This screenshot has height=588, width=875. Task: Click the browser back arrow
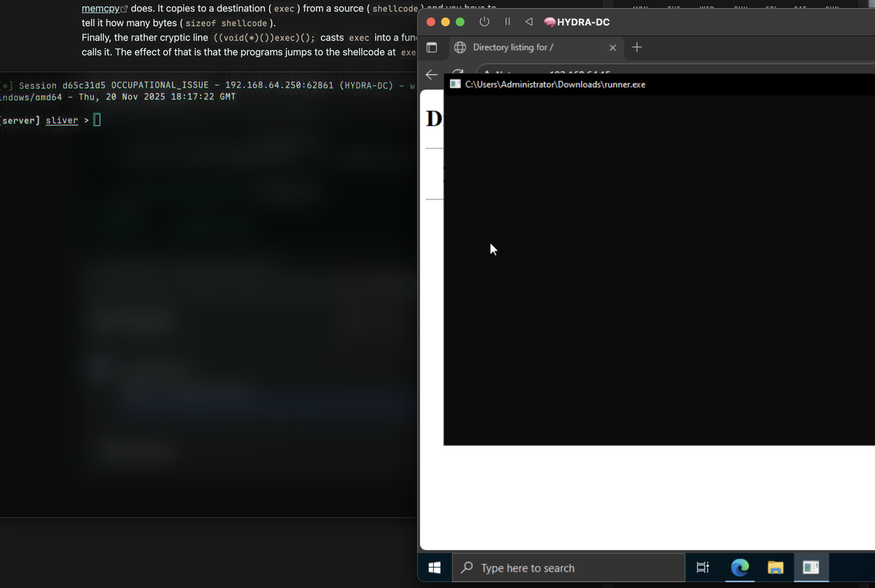(x=432, y=75)
